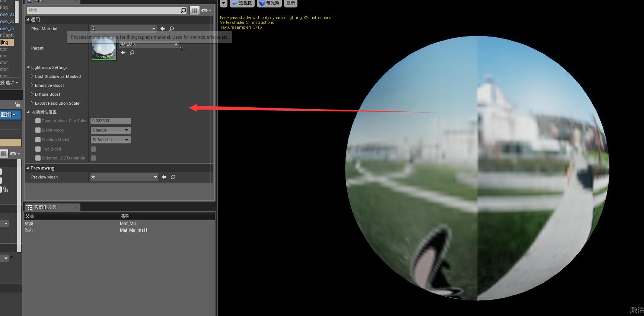Open the Phys Material dropdown
The width and height of the screenshot is (644, 316).
coord(124,29)
